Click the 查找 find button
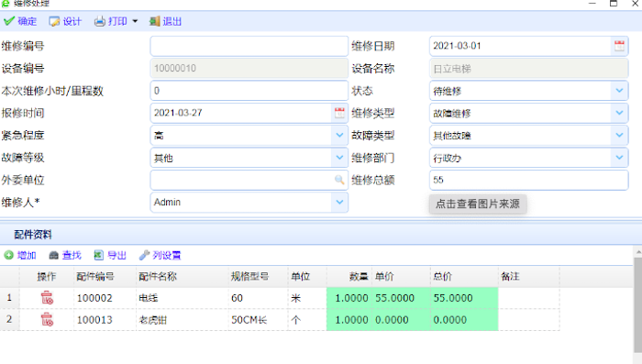 click(65, 256)
